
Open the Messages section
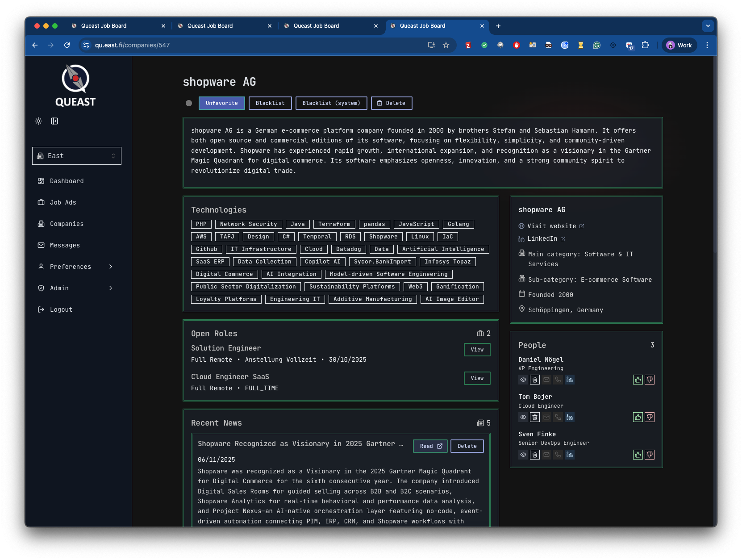tap(64, 245)
